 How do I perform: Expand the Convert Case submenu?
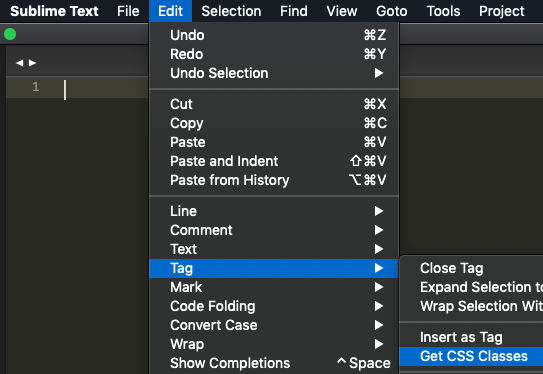(x=274, y=325)
